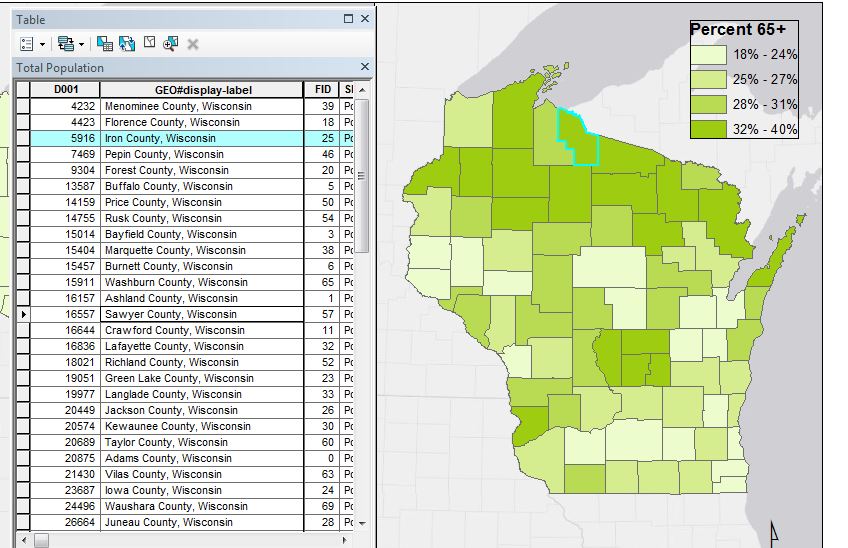
Task: Expand the Table Options dropdown arrow
Action: click(42, 44)
